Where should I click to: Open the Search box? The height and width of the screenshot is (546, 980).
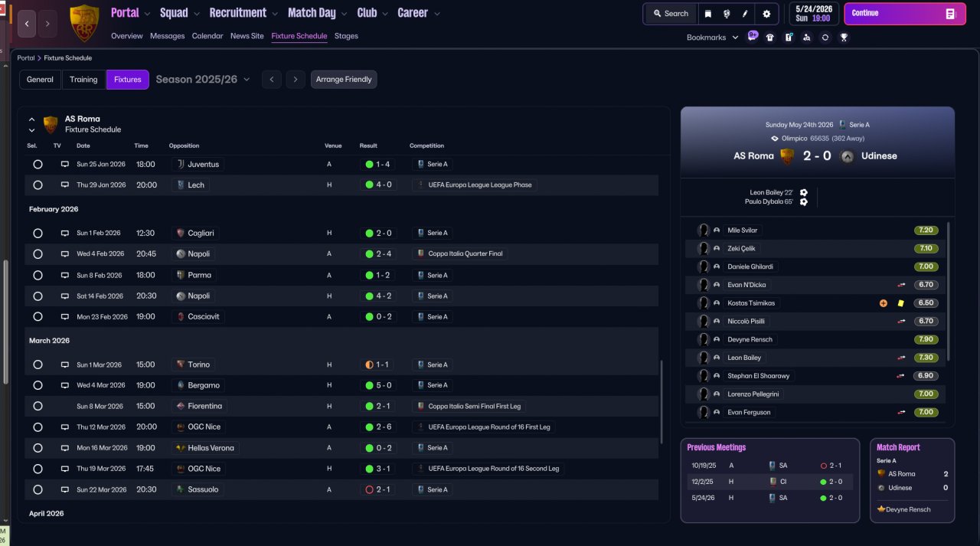pyautogui.click(x=671, y=14)
